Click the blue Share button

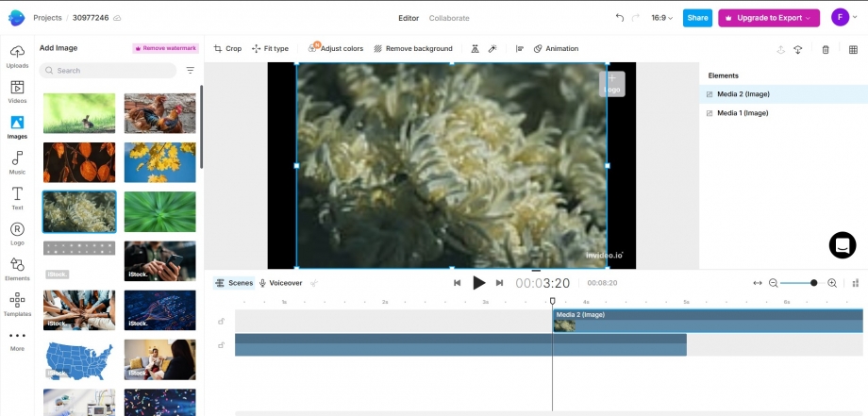(x=697, y=18)
